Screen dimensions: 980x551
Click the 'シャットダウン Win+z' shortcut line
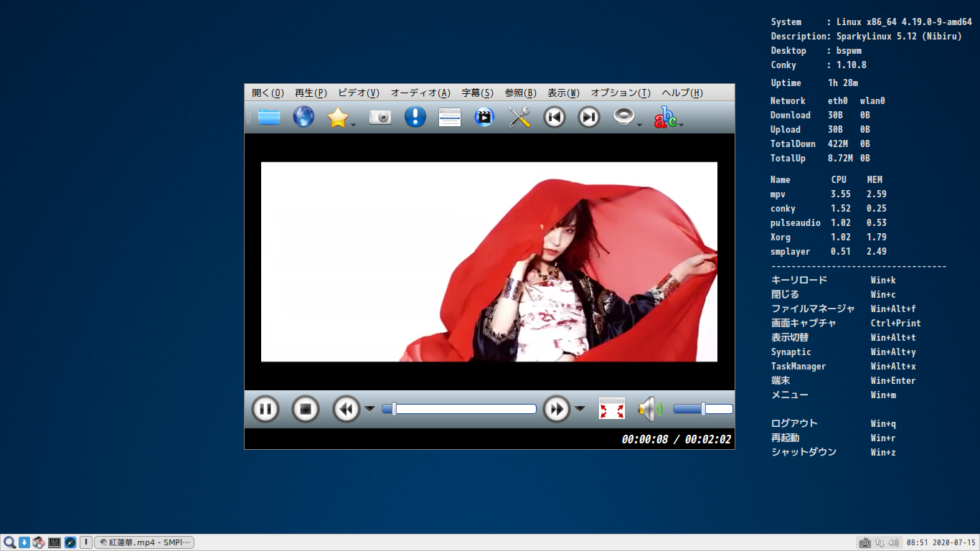[833, 452]
